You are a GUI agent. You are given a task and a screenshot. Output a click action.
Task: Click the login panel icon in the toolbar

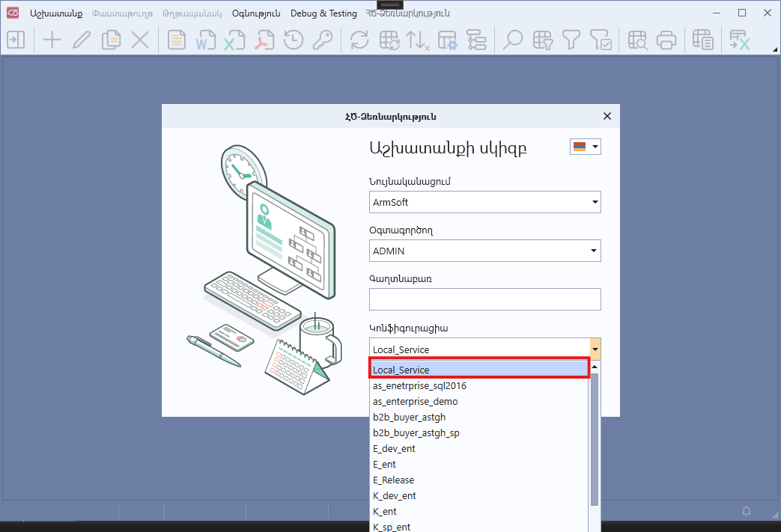point(16,40)
